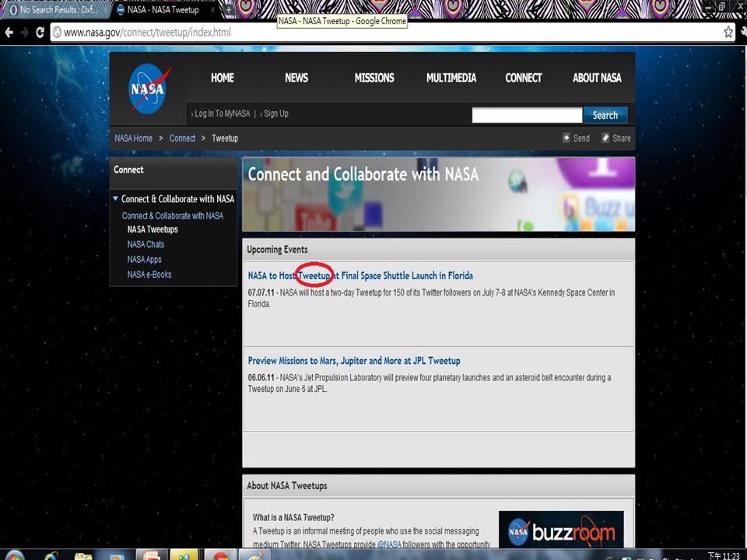Screen dimensions: 747x560
Task: Click the About NASA Tweetups heading
Action: (x=287, y=485)
